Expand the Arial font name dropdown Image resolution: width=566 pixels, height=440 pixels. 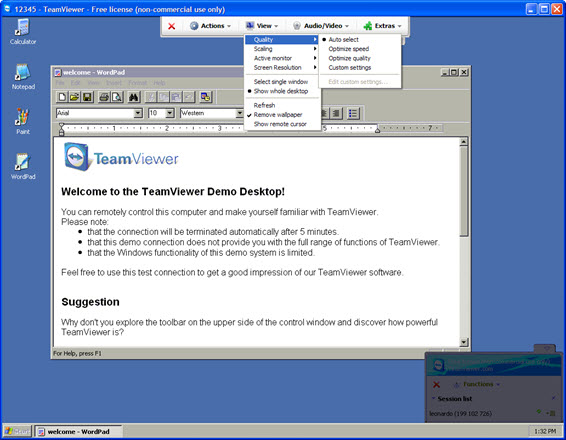pyautogui.click(x=138, y=113)
